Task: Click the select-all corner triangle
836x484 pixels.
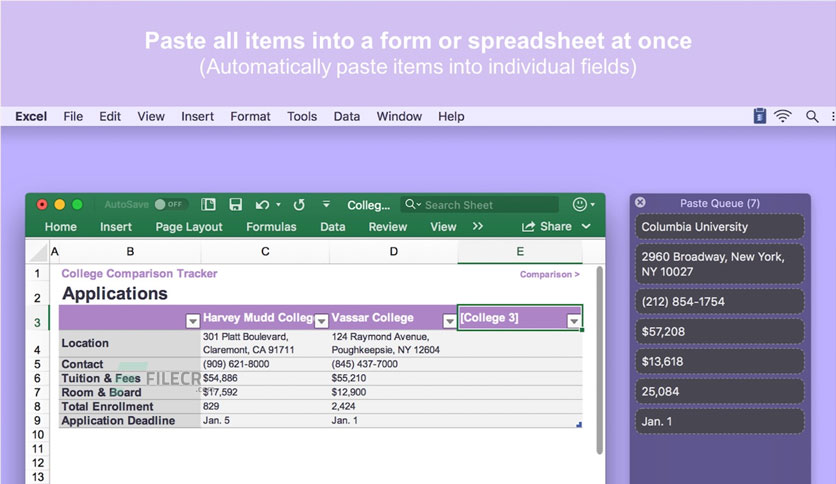Action: pos(39,252)
